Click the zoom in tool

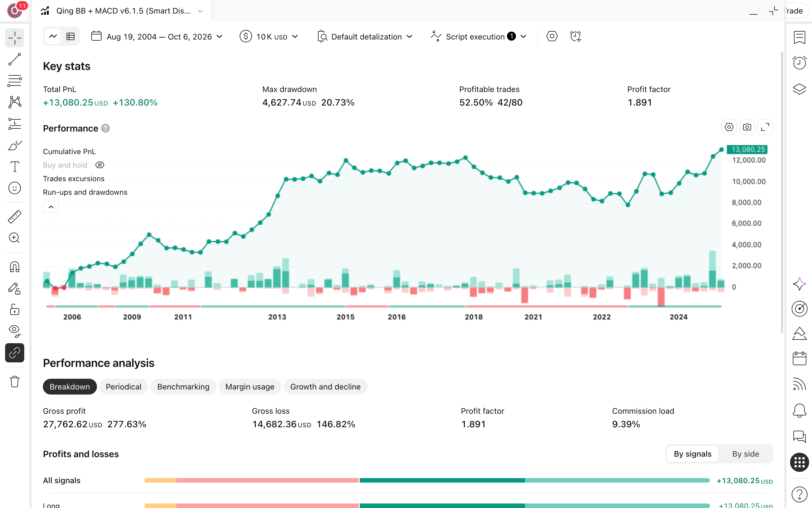point(15,238)
